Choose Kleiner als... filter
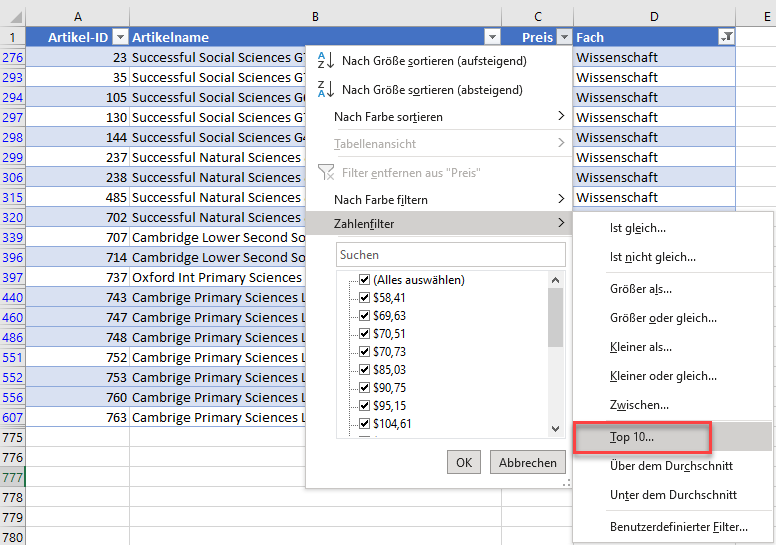Screen dimensions: 776x545 tap(673, 347)
